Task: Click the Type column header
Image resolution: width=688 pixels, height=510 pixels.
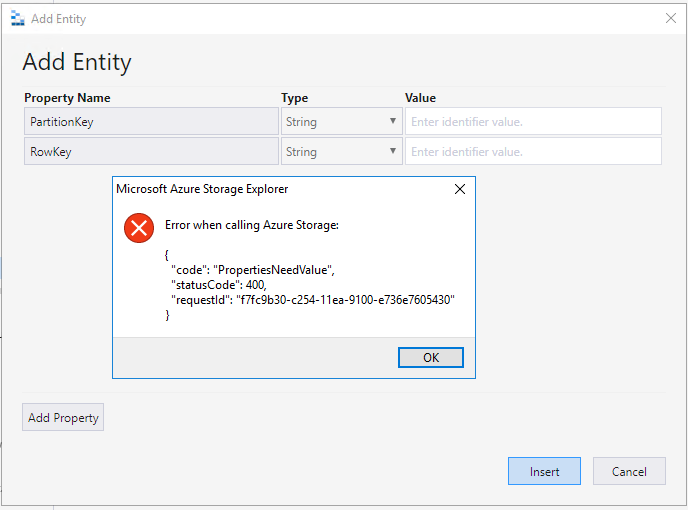Action: pyautogui.click(x=294, y=98)
